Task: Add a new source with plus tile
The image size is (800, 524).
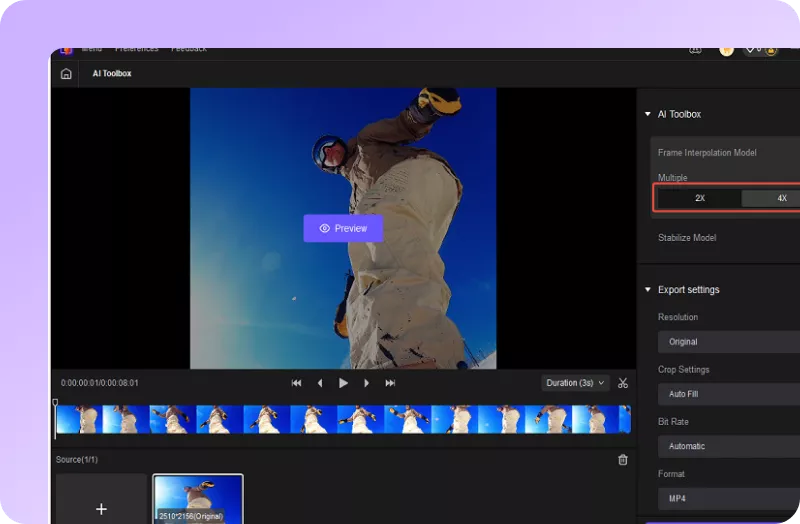Action: (102, 498)
